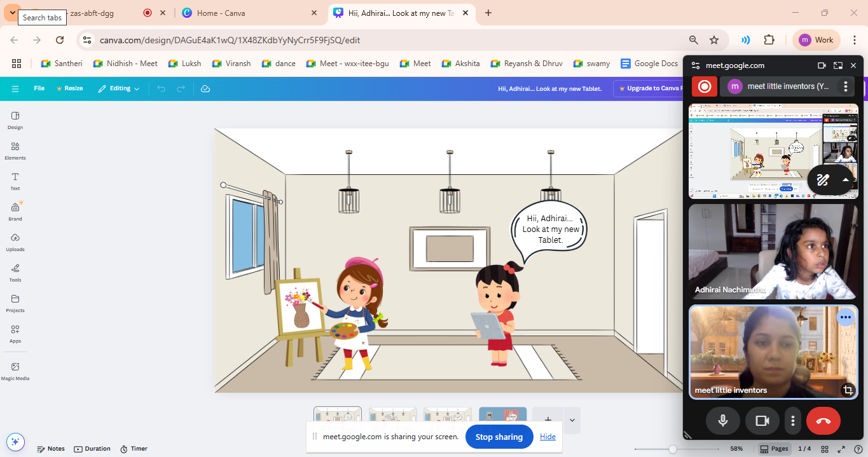868x457 pixels.
Task: Click the Canva hamburger menu icon
Action: (x=15, y=89)
